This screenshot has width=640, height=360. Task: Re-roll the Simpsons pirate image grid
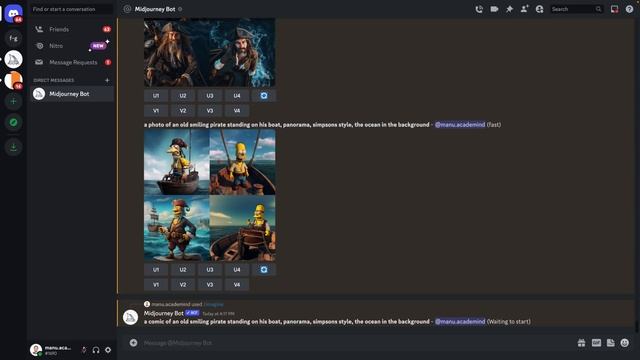click(x=264, y=269)
